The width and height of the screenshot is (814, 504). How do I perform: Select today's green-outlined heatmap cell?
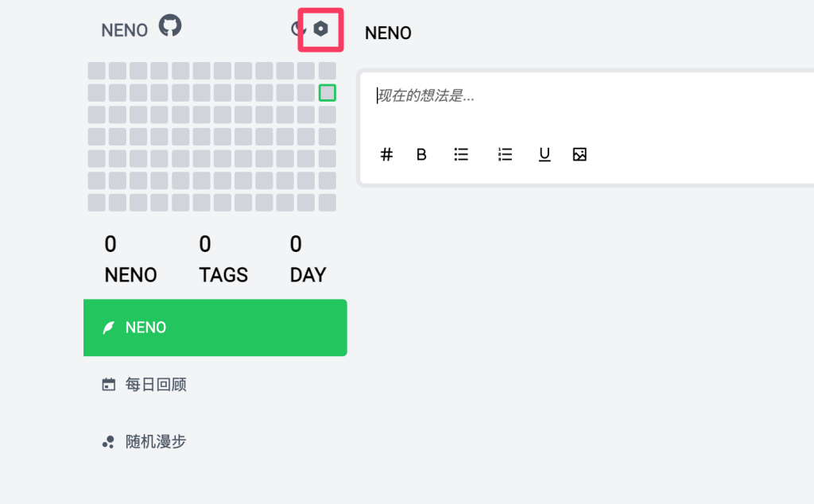coord(327,93)
